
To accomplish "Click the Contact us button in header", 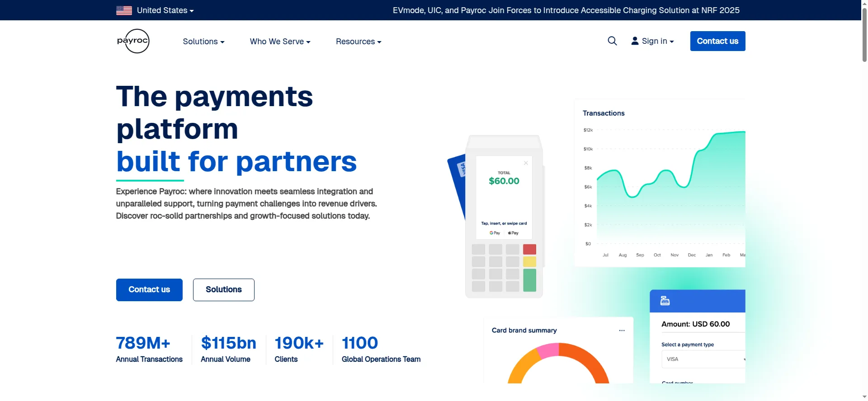I will [x=717, y=41].
